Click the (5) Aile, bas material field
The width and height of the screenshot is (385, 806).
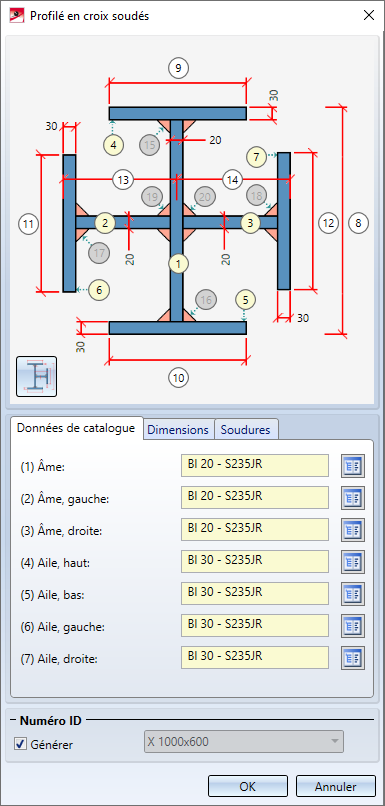255,594
